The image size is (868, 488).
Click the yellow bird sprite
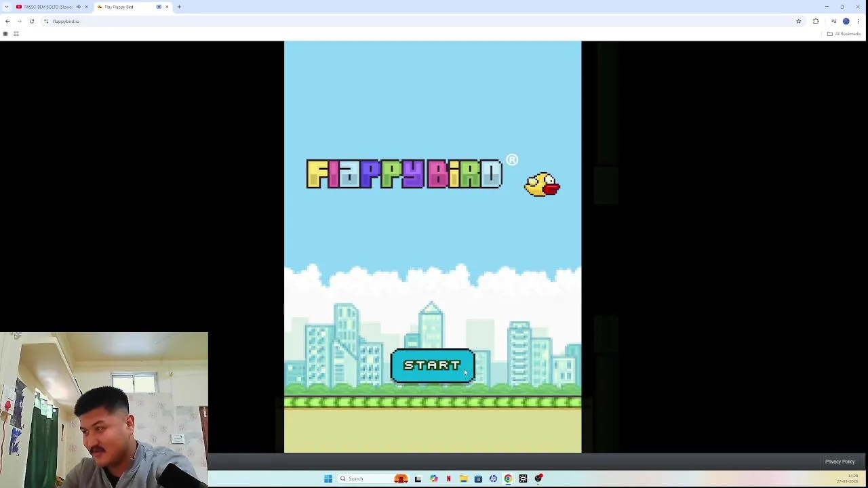point(542,184)
